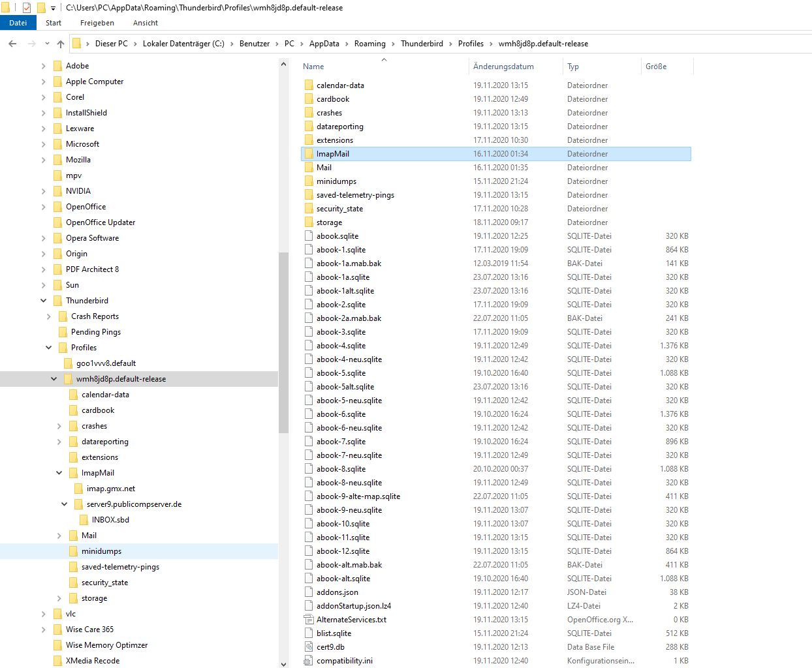Select XMedia Recode in the tree
Viewport: 812px width, 668px height.
pos(93,661)
